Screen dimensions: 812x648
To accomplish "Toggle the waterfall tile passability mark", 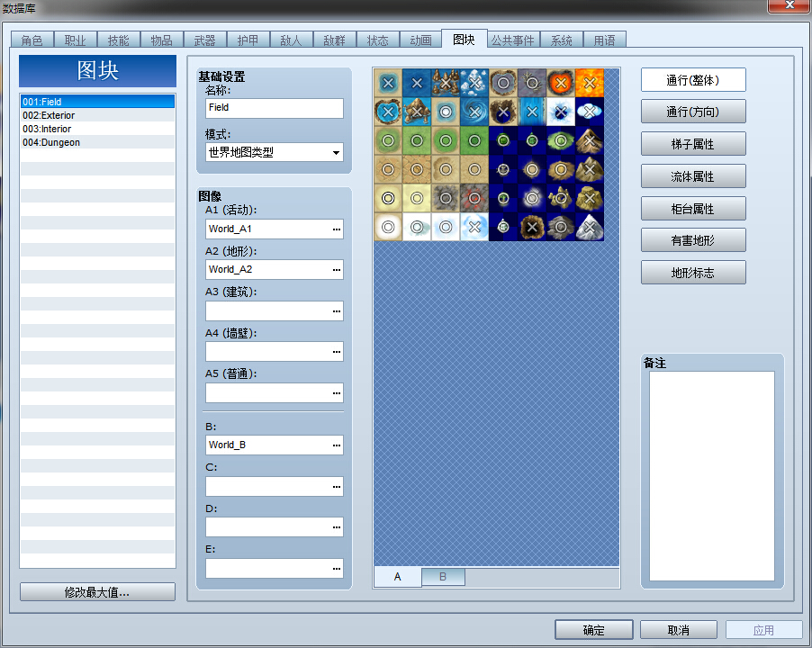I will 532,112.
